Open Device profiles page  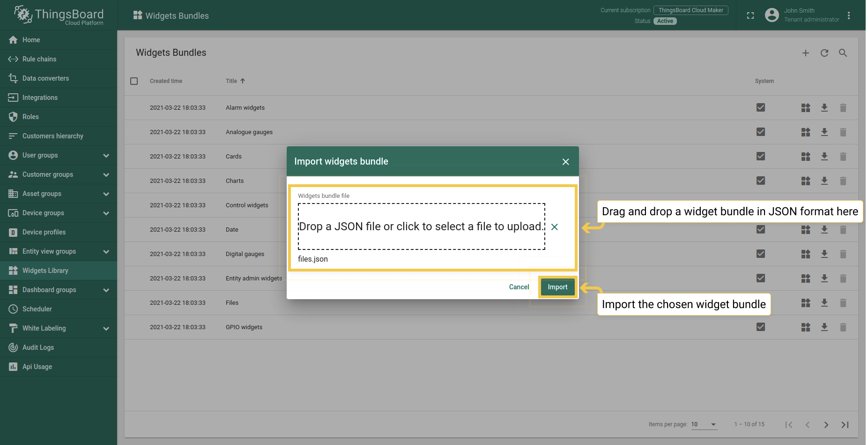[59, 232]
